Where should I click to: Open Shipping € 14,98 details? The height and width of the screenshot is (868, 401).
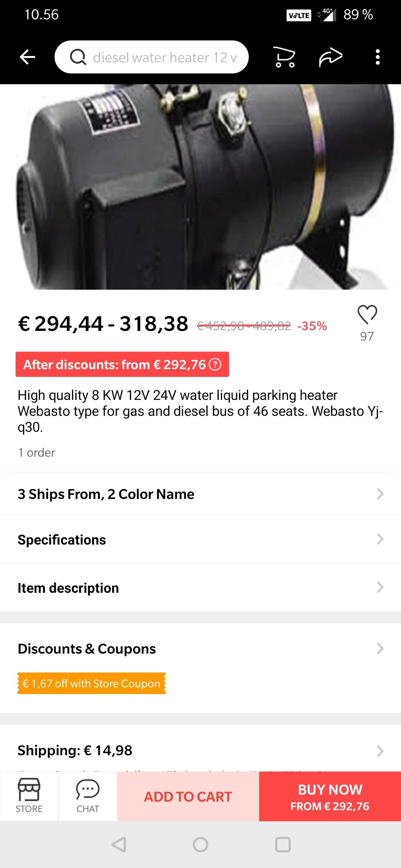[200, 750]
